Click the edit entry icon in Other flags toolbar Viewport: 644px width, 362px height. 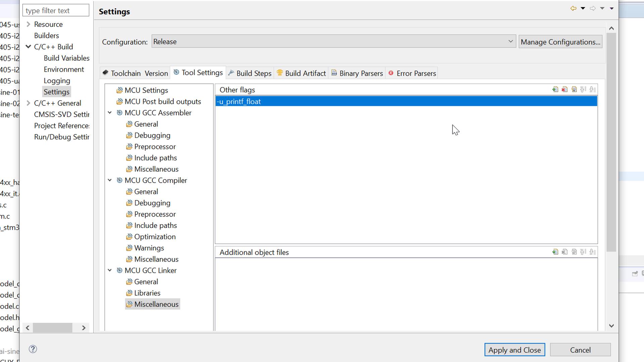click(574, 89)
